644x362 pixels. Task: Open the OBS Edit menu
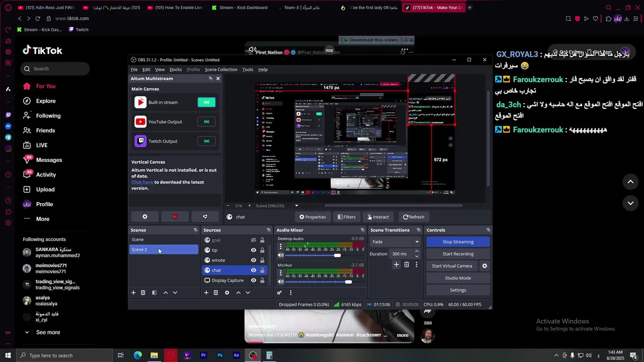(x=146, y=69)
